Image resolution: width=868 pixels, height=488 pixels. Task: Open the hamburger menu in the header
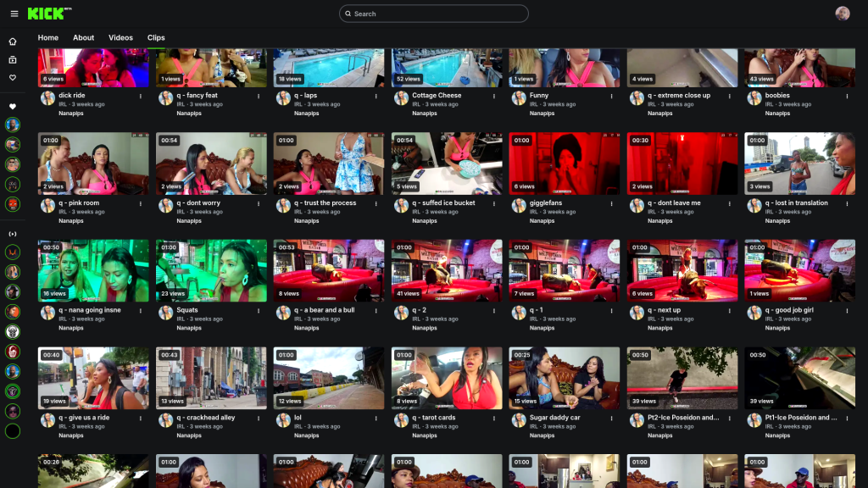[x=14, y=14]
